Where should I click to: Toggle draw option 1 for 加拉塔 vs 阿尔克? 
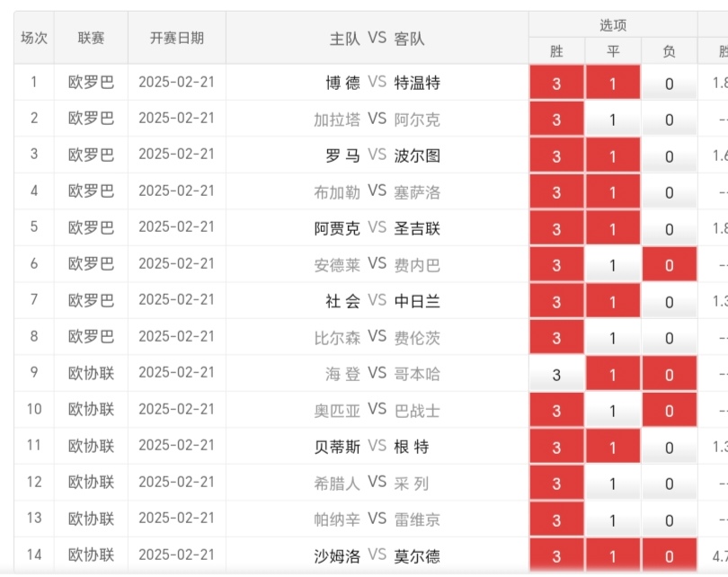613,120
